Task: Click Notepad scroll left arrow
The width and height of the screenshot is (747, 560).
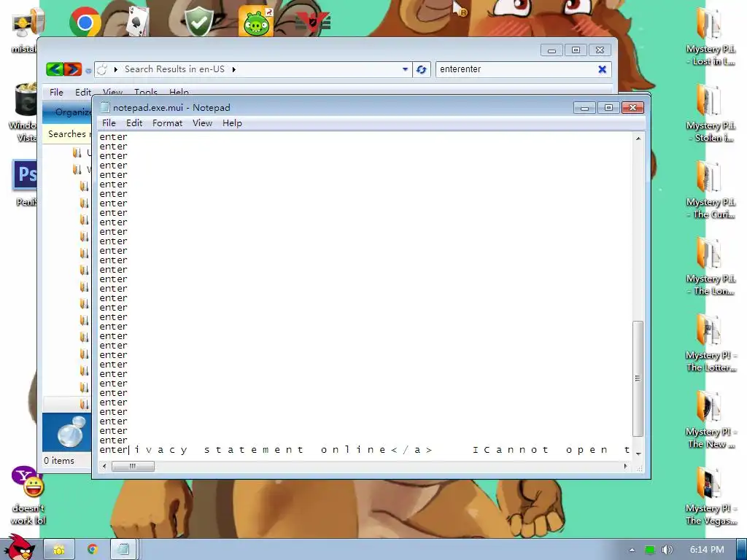Action: coord(104,466)
